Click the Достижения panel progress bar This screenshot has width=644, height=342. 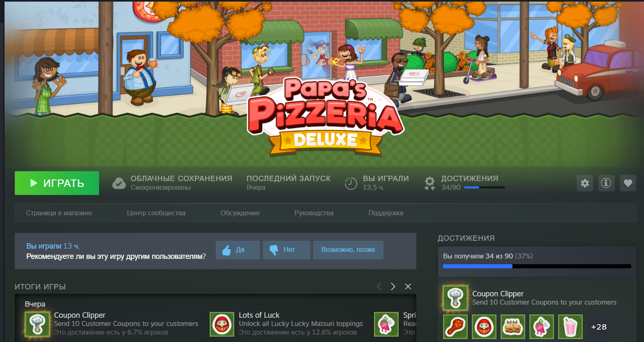(537, 266)
